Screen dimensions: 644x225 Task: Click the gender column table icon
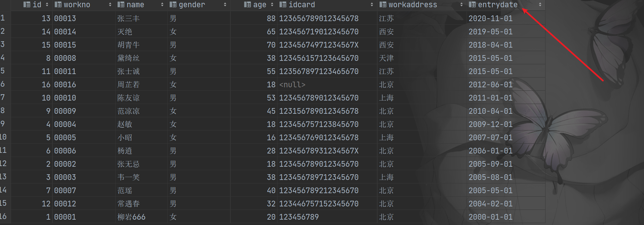coord(173,5)
